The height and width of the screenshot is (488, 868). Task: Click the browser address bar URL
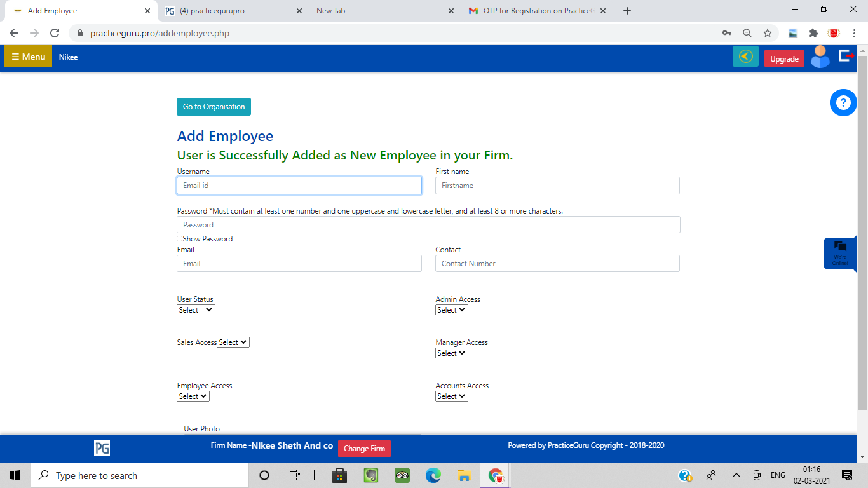click(x=159, y=33)
